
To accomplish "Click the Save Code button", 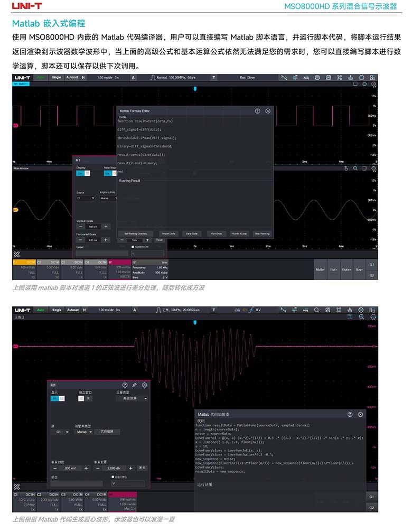I will pos(191,234).
